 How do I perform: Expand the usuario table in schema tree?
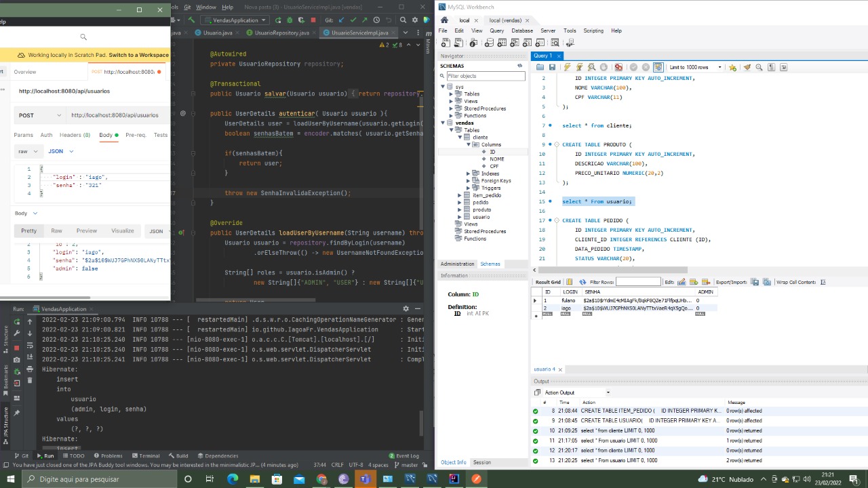[460, 217]
